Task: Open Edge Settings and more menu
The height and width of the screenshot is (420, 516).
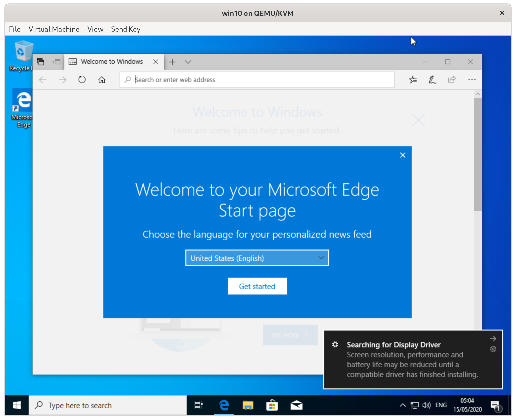Action: point(472,80)
